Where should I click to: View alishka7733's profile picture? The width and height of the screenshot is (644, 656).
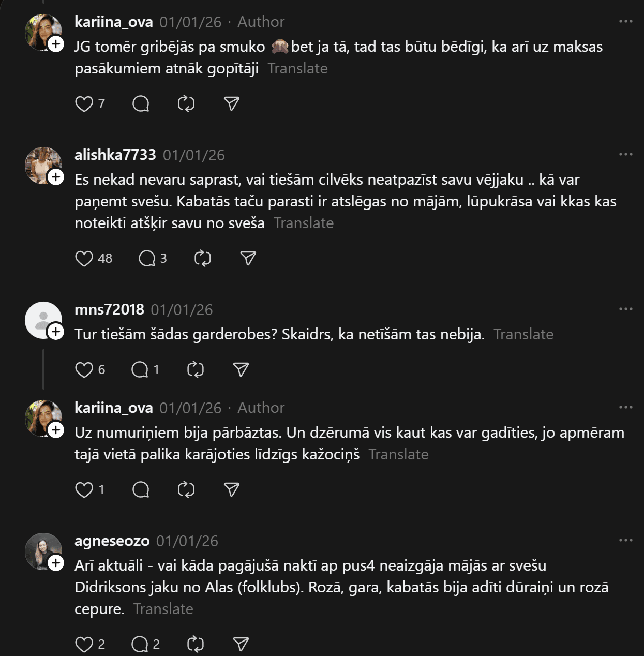coord(42,165)
